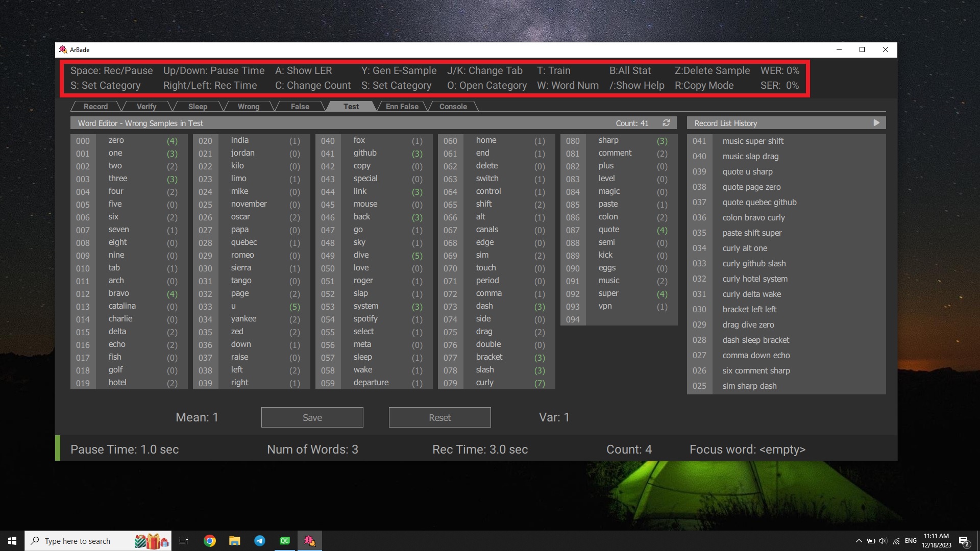The width and height of the screenshot is (980, 551).
Task: Click the Task View taskbar icon
Action: [x=184, y=541]
